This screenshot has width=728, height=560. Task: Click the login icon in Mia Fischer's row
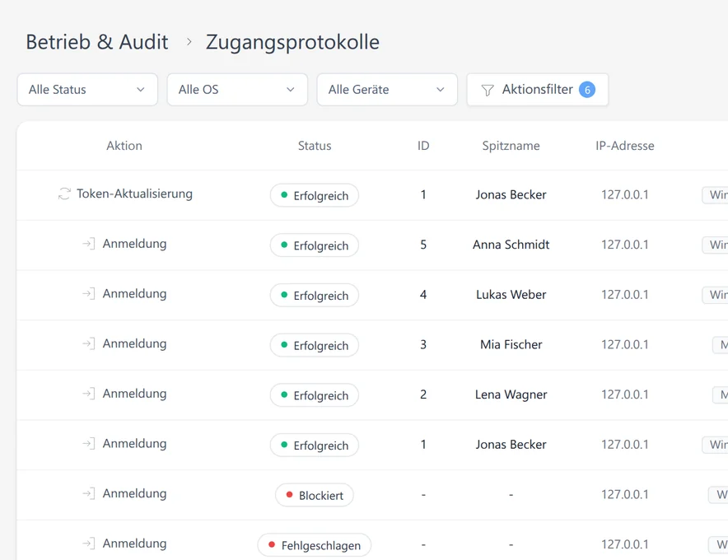[x=89, y=343]
